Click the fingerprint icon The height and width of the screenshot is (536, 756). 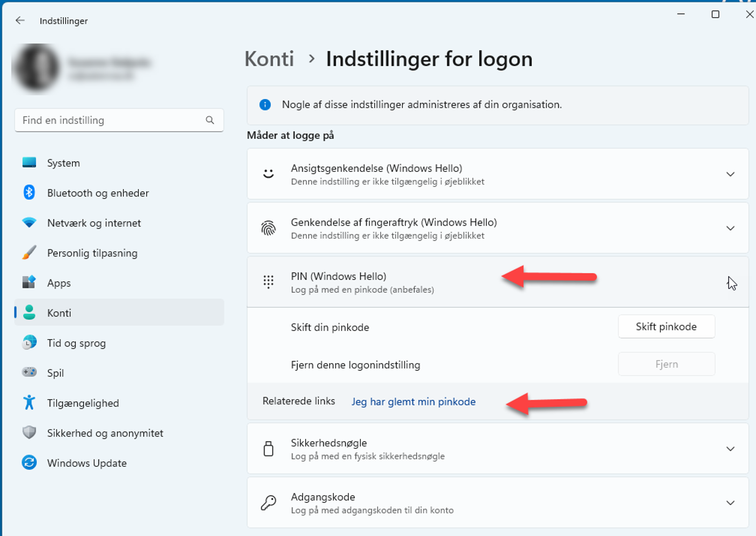click(268, 228)
